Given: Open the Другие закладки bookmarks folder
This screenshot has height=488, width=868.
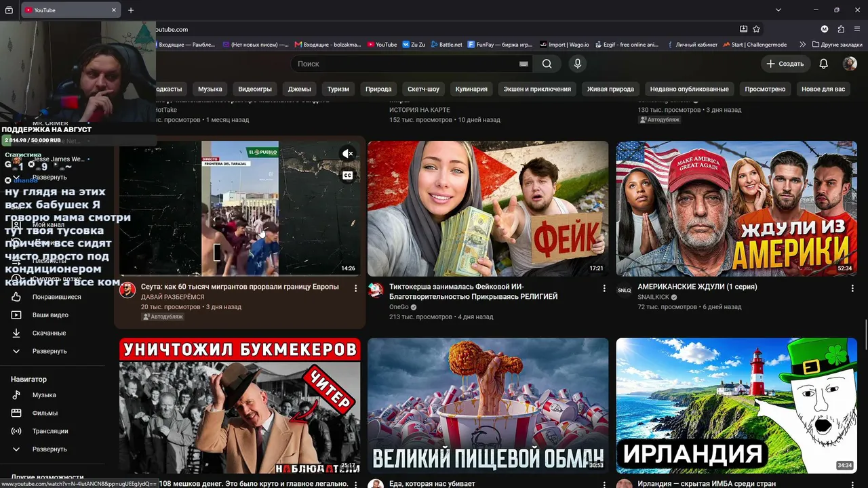Looking at the screenshot, I should pos(836,45).
